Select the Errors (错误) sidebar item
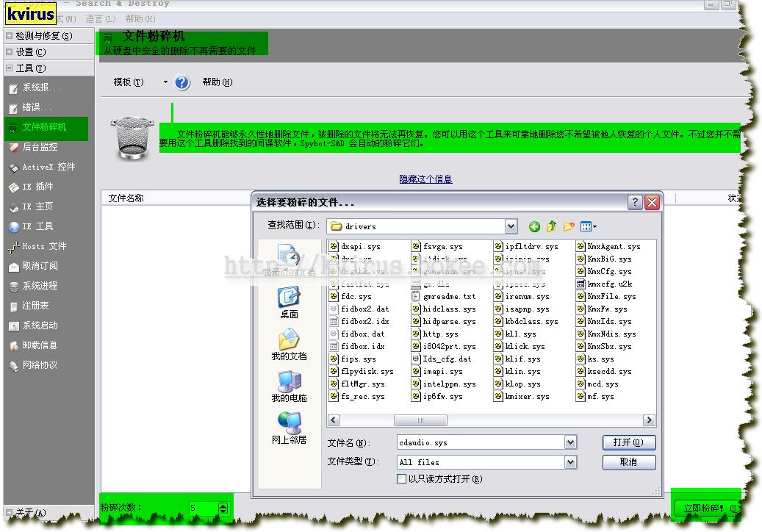The height and width of the screenshot is (532, 762). 37,107
